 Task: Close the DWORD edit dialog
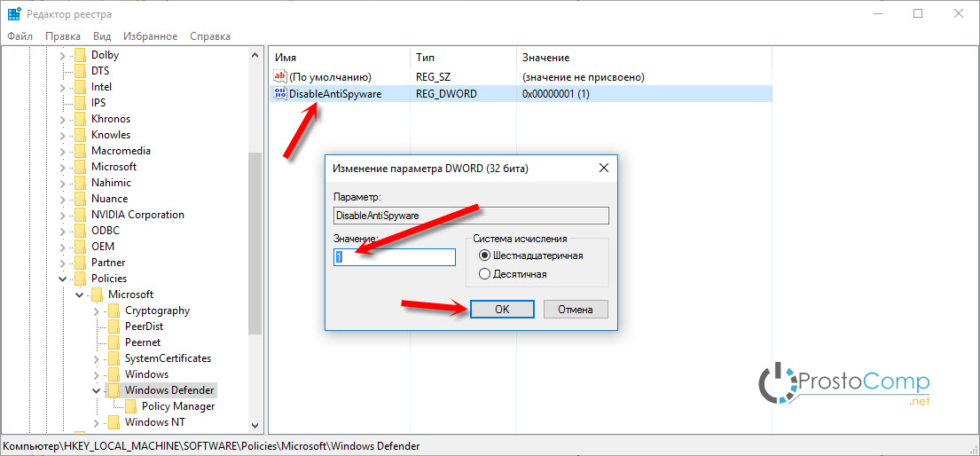[603, 169]
